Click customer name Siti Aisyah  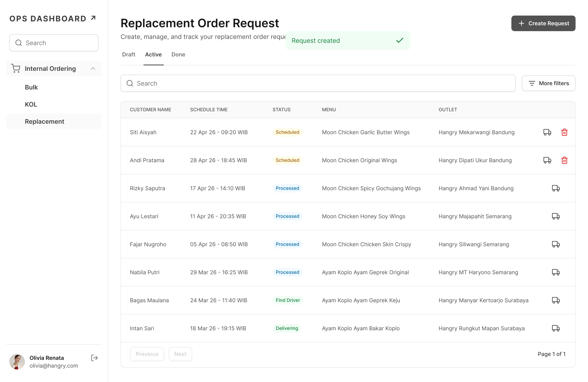tap(143, 132)
